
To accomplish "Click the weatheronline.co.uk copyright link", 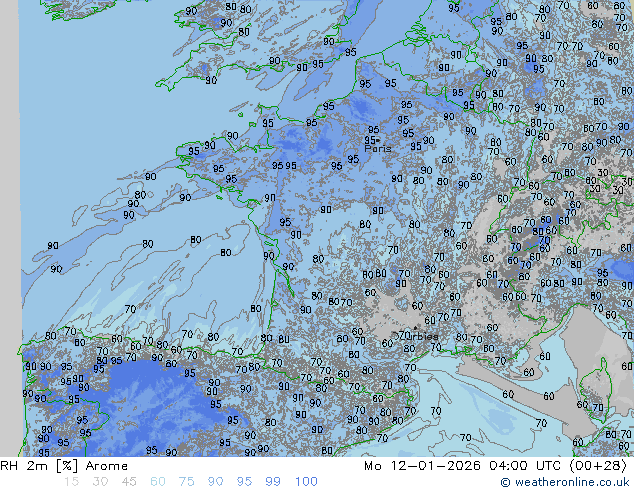I will [x=572, y=482].
